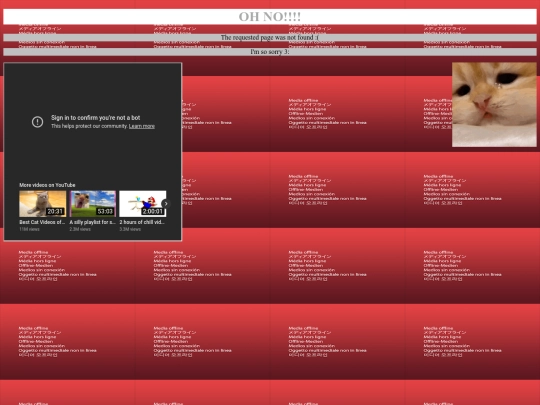Click the "I'm so sorry 3:" text
Screen dimensions: 540x405
coord(270,52)
